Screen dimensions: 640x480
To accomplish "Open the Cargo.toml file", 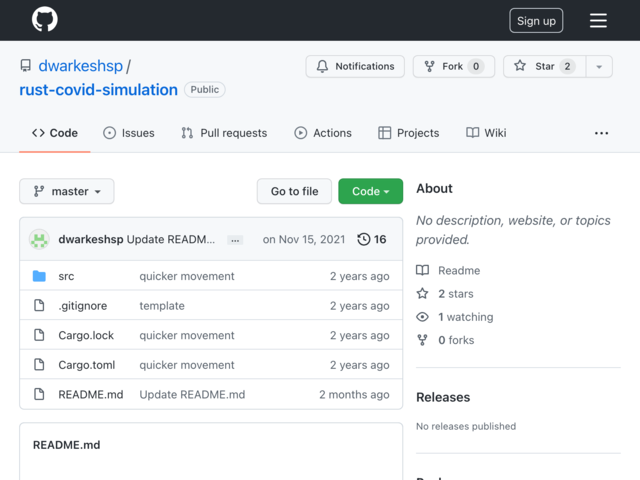I will click(87, 365).
